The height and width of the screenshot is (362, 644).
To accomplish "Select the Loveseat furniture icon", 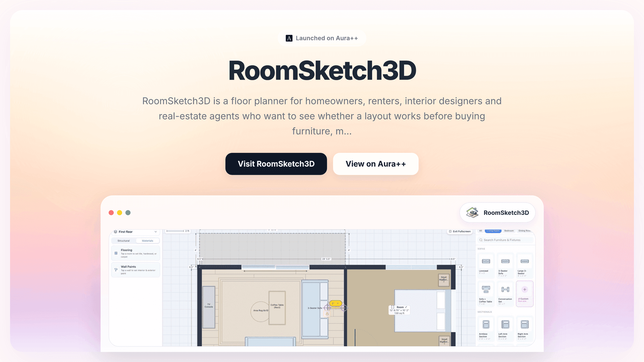I will point(486,261).
